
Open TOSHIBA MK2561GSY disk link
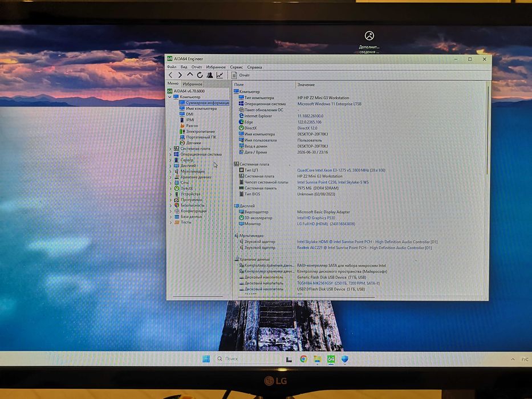click(x=338, y=283)
